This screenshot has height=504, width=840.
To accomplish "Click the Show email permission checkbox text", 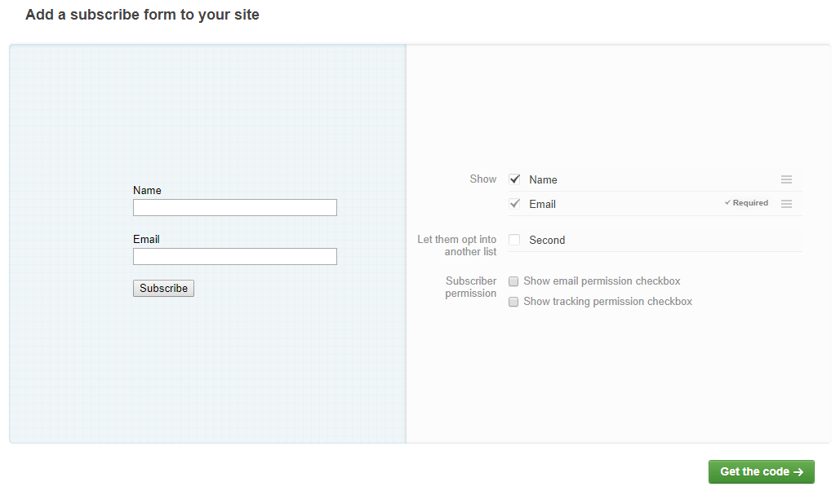I will (602, 281).
